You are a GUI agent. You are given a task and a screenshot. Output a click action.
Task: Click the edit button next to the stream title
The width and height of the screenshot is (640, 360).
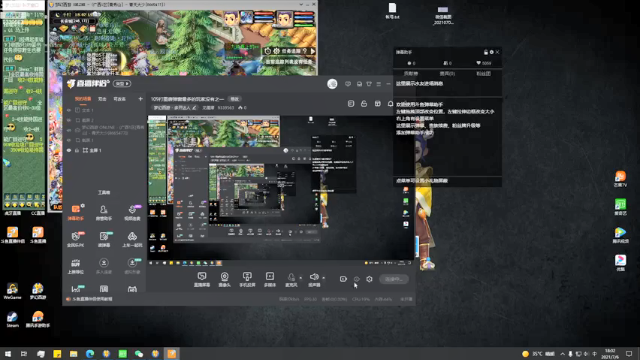(x=234, y=99)
